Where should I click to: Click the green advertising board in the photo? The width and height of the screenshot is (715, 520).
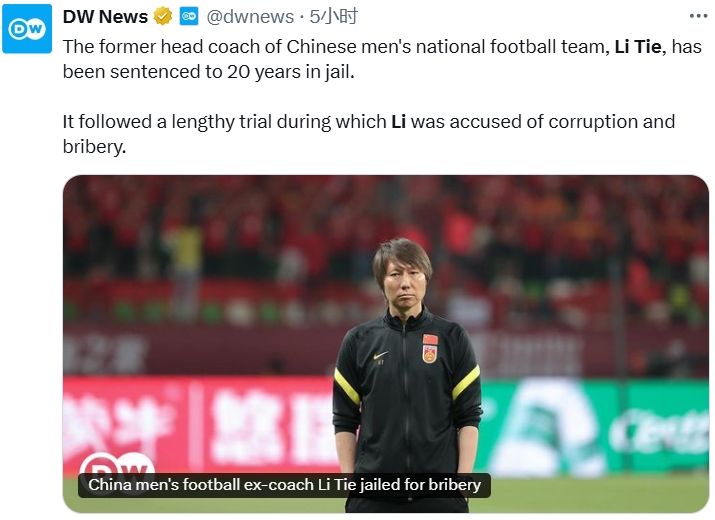[x=600, y=420]
